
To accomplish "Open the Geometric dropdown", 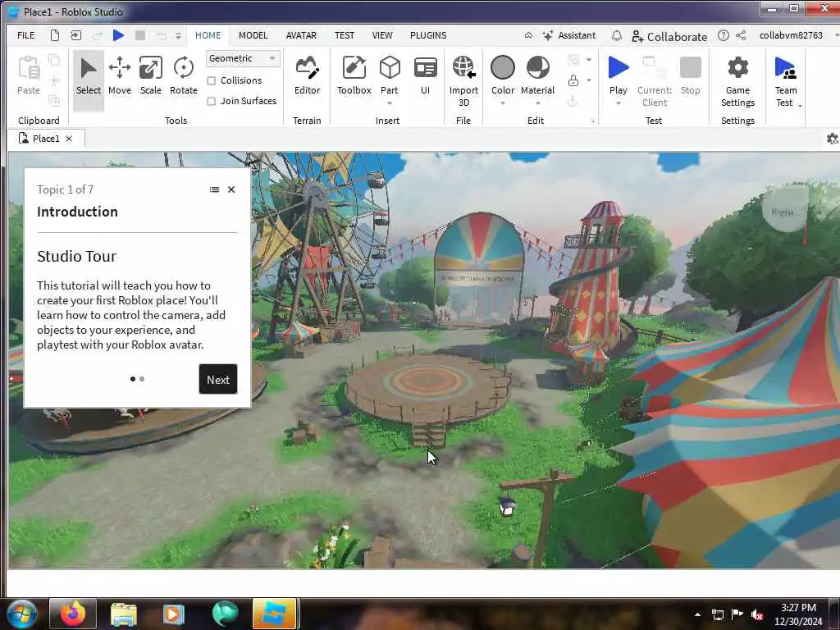I will [x=243, y=58].
